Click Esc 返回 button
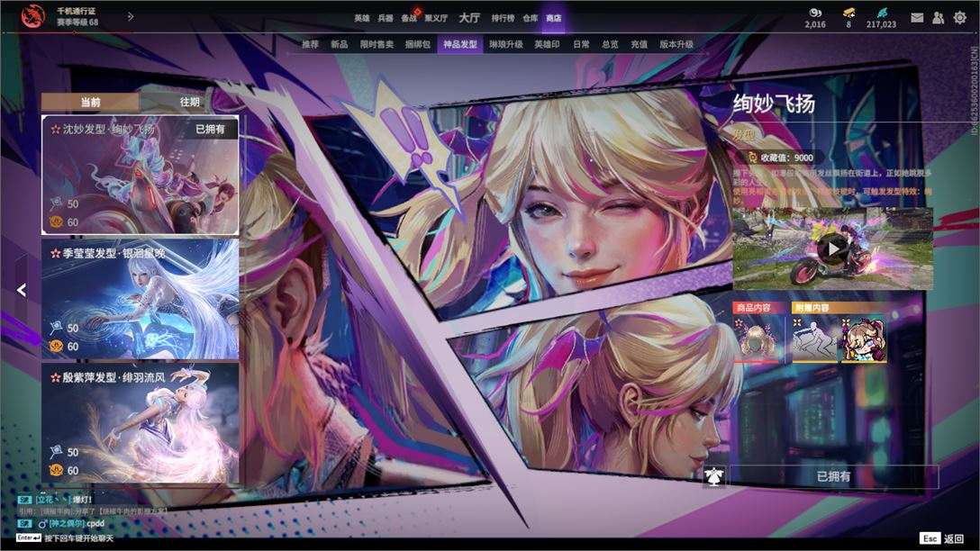The image size is (980, 551). [x=942, y=537]
